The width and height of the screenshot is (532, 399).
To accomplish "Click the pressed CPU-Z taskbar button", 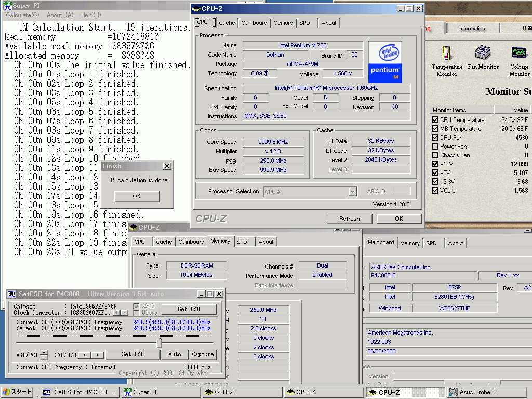I will 405,392.
